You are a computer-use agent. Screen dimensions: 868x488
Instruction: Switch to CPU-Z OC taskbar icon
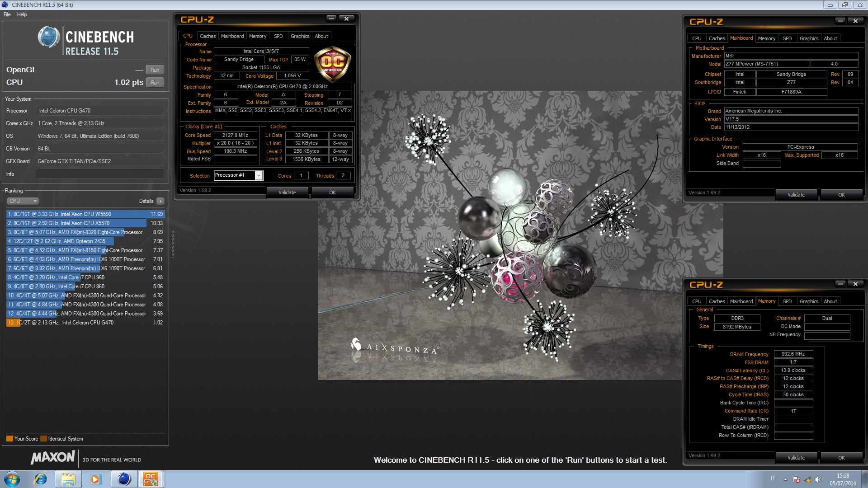pos(151,479)
